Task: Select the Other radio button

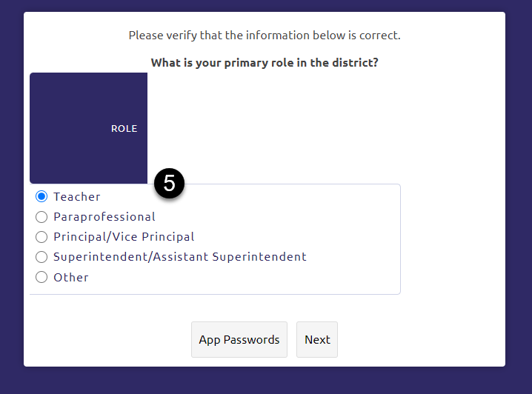Action: tap(41, 277)
